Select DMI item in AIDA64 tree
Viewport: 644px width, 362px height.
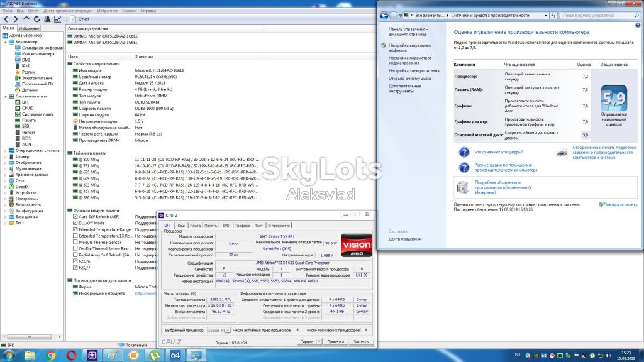point(26,60)
